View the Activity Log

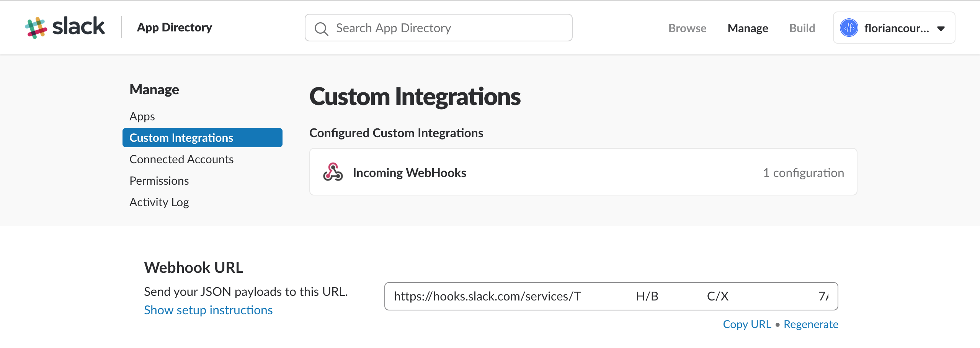click(x=159, y=202)
